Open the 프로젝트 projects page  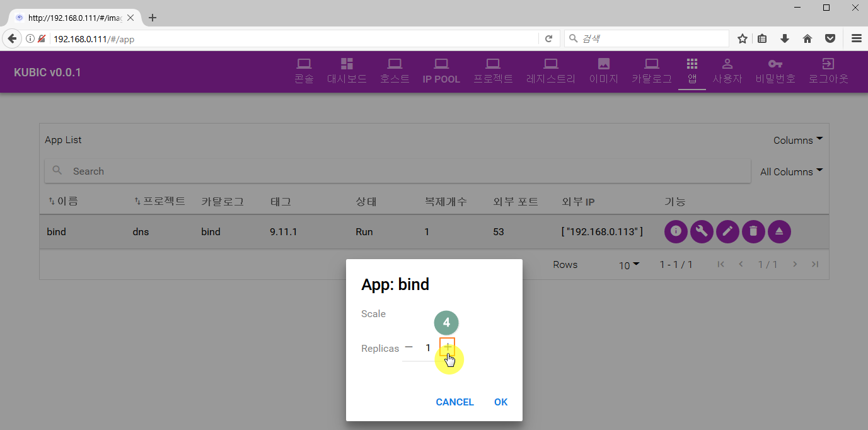click(493, 71)
